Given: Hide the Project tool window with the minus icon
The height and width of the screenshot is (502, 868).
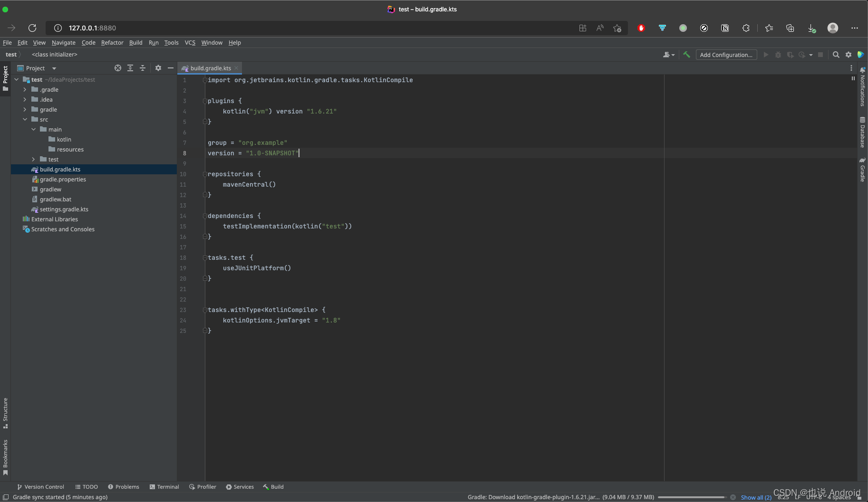Looking at the screenshot, I should click(x=171, y=68).
